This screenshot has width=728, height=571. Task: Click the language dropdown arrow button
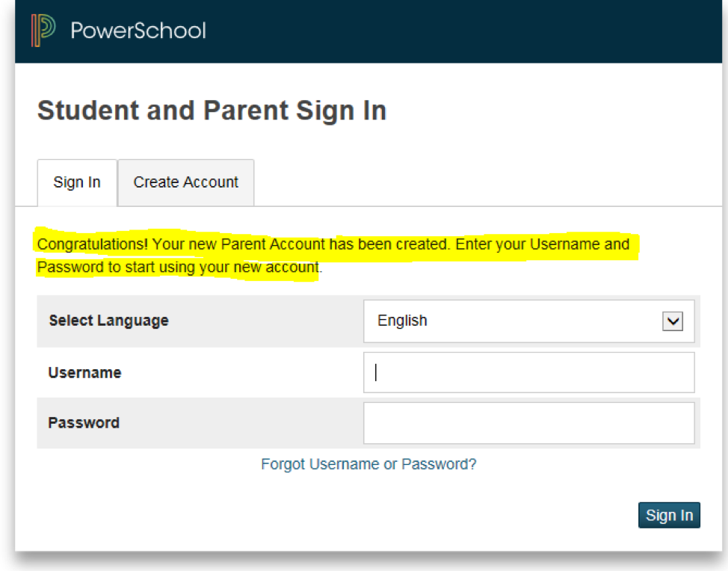pos(673,321)
